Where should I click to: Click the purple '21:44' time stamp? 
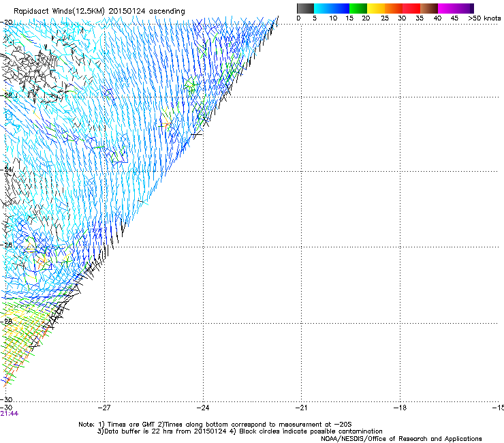tap(10, 414)
